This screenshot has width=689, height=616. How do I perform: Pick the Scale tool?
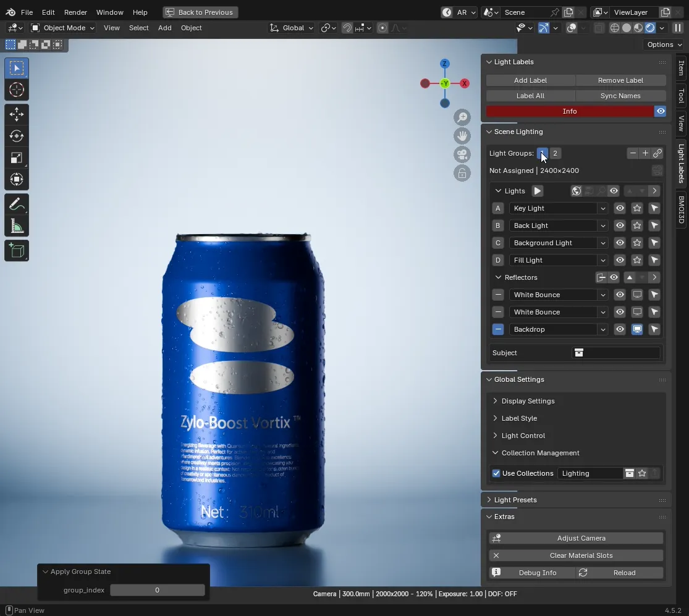tap(17, 158)
